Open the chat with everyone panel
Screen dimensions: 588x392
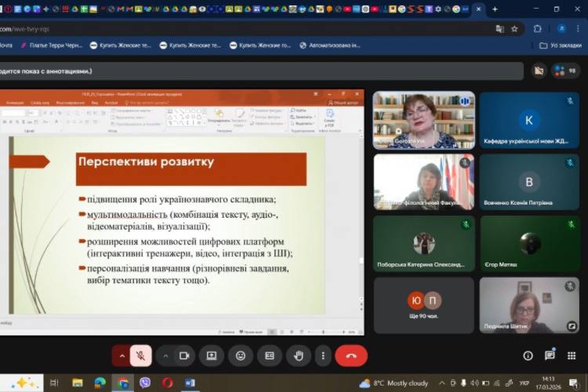(550, 355)
